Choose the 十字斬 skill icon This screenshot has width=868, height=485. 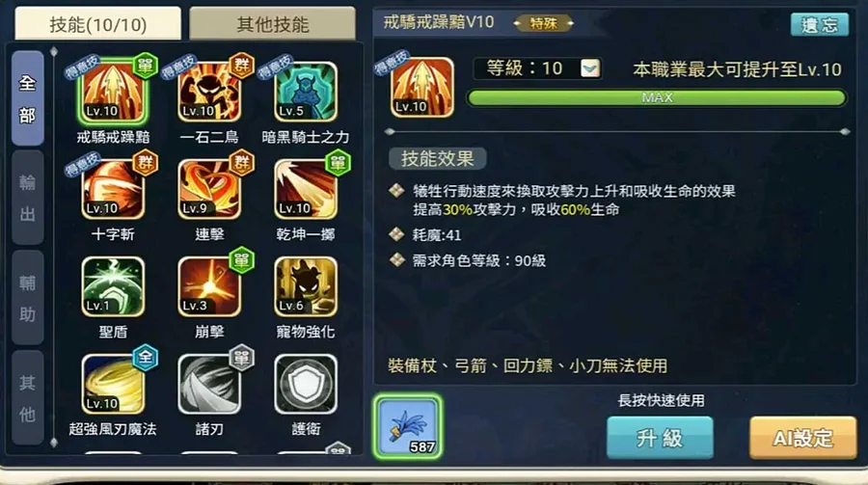[x=113, y=189]
